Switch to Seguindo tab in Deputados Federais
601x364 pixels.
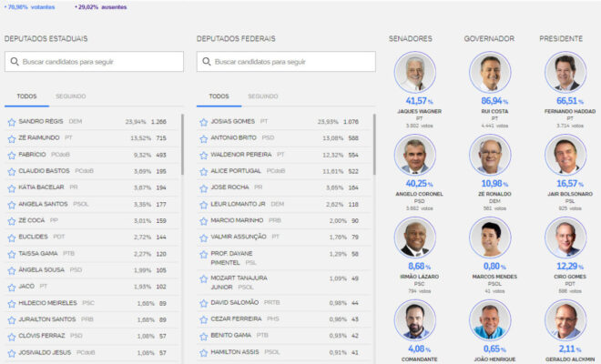pos(262,96)
